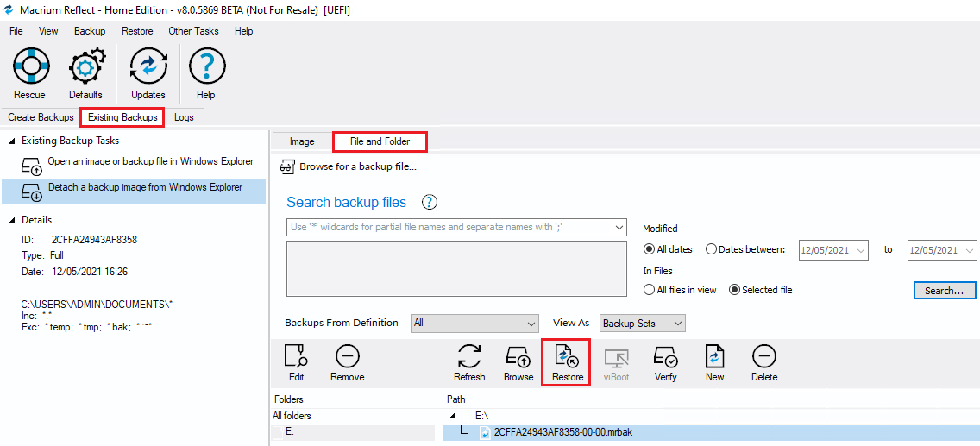Switch to the Logs tab
Image resolution: width=980 pixels, height=446 pixels.
click(x=185, y=116)
